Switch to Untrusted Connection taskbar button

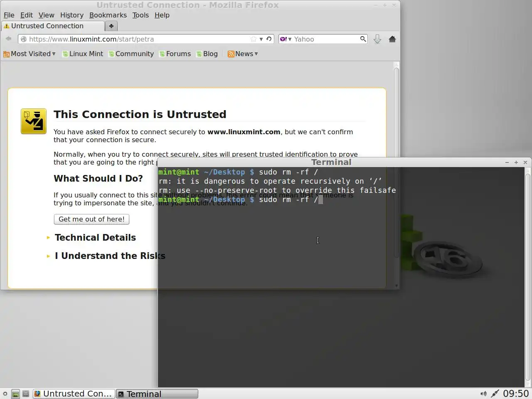[73, 394]
